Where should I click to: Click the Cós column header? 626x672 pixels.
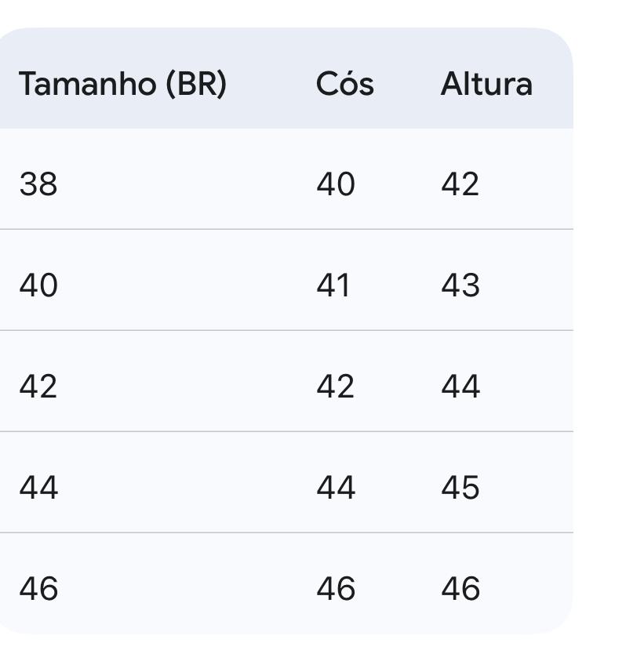[344, 84]
